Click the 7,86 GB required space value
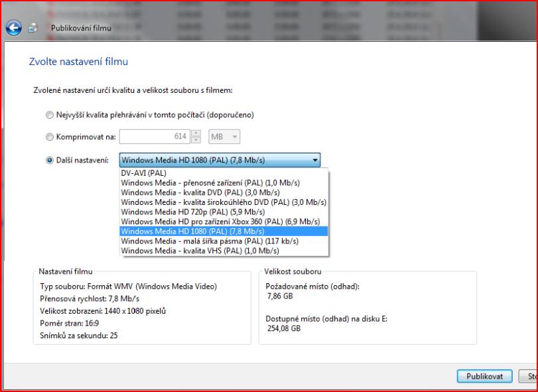The image size is (538, 392). coord(280,296)
